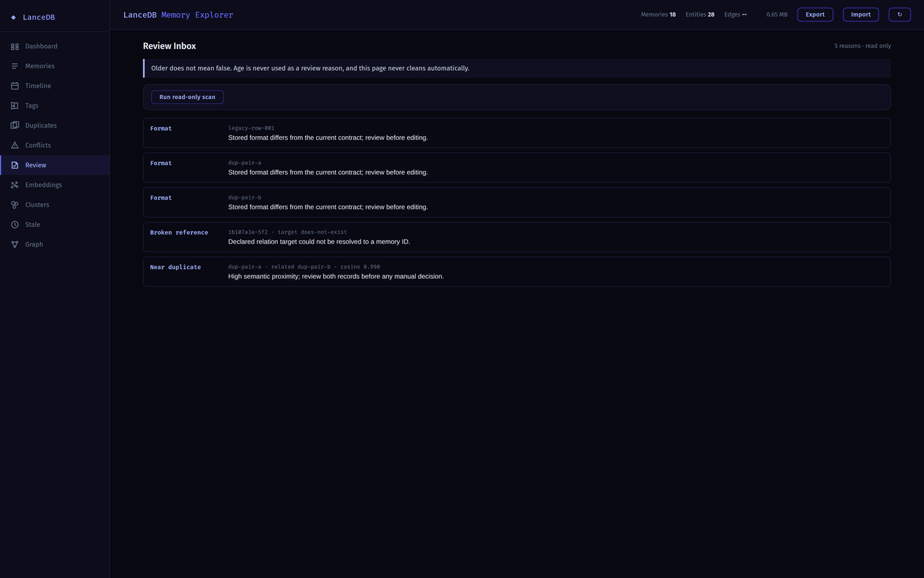Open the Dashboard menu item

(x=55, y=46)
